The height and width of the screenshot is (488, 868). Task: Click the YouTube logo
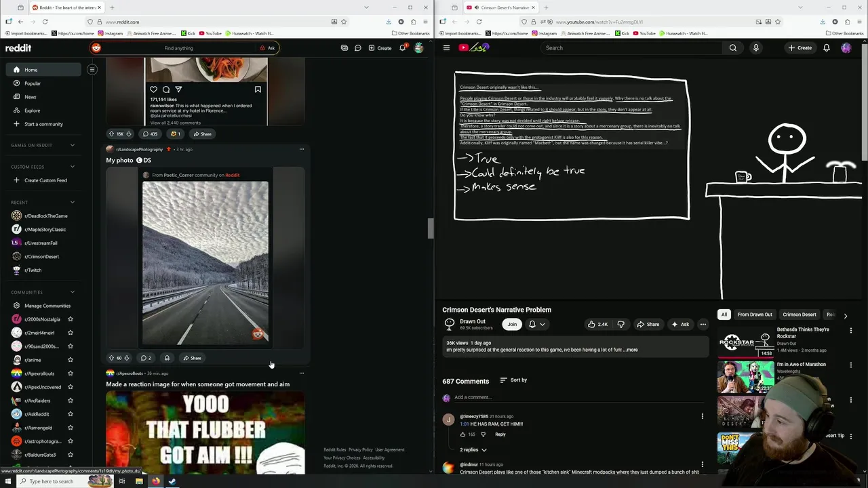[474, 47]
